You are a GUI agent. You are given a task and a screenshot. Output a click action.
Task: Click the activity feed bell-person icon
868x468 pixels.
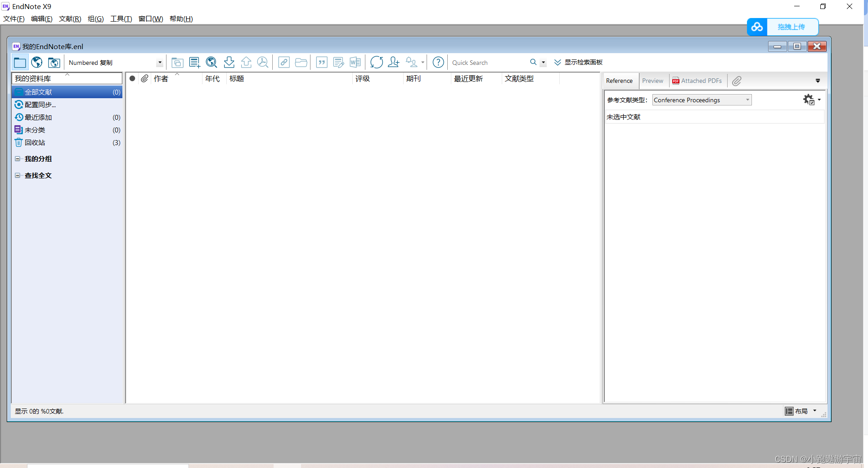pos(412,63)
